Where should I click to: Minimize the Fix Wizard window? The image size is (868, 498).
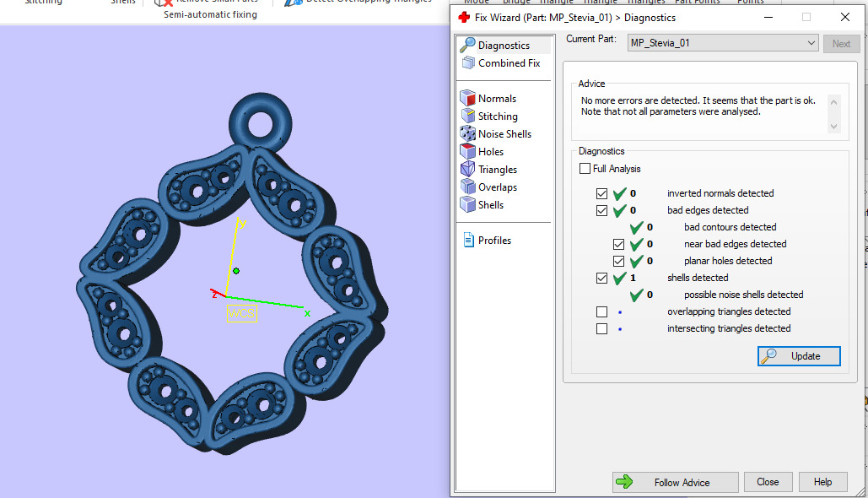coord(768,17)
